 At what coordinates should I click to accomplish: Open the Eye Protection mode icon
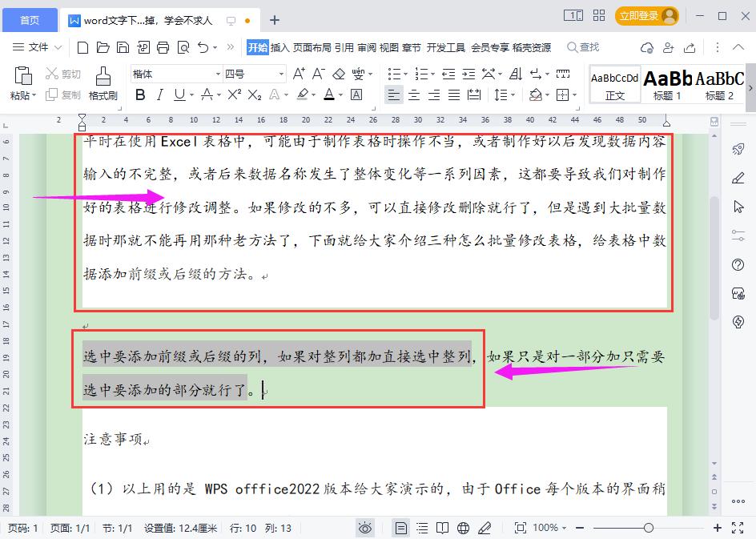365,528
